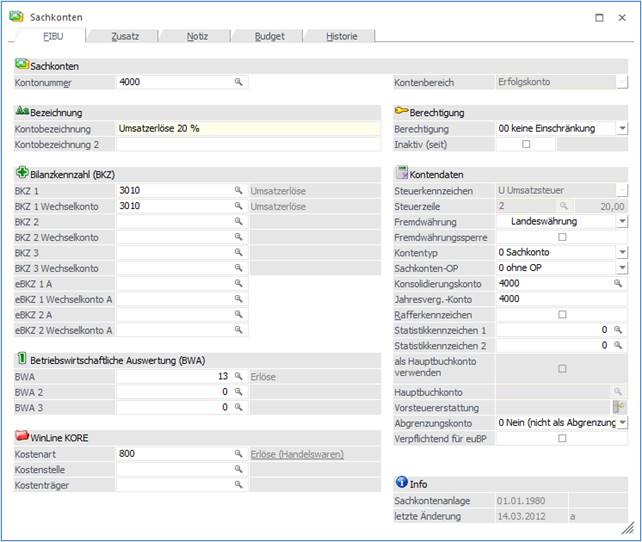
Task: Click Konsolidierungskonto lookup magnifier icon
Action: (x=619, y=283)
